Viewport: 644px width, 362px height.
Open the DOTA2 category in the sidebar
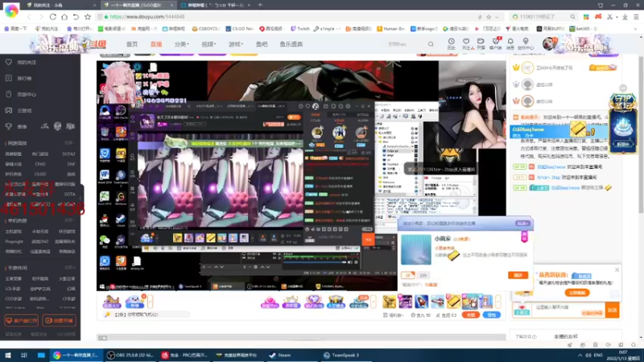pyautogui.click(x=68, y=154)
